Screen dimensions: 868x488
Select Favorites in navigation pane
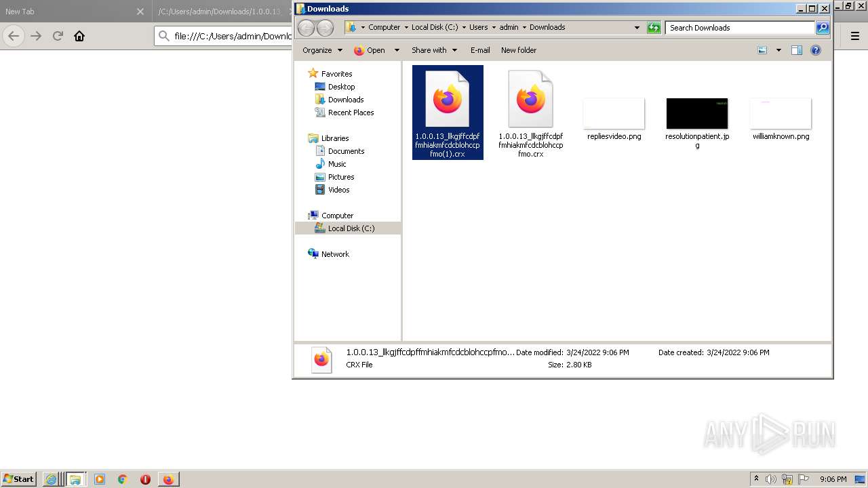click(336, 73)
